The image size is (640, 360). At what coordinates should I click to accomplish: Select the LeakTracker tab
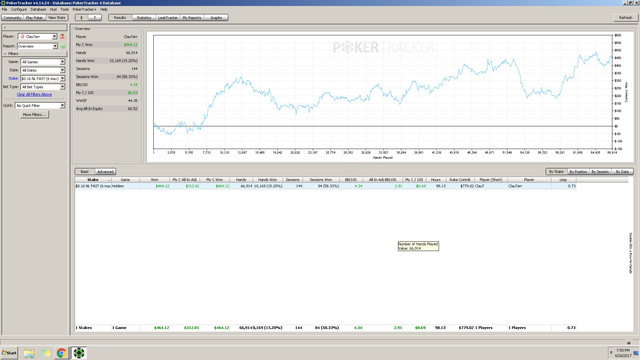click(x=168, y=18)
